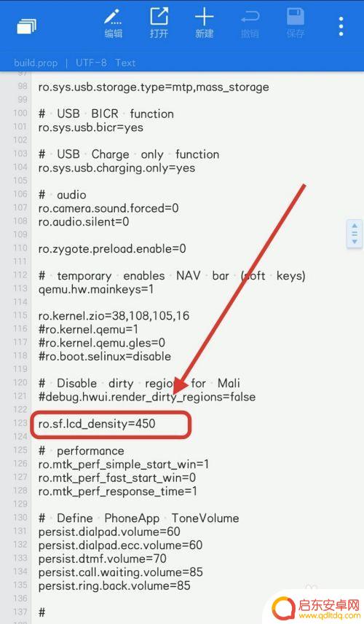Click the ro.zygote.preload.enable=0 line

(x=112, y=249)
